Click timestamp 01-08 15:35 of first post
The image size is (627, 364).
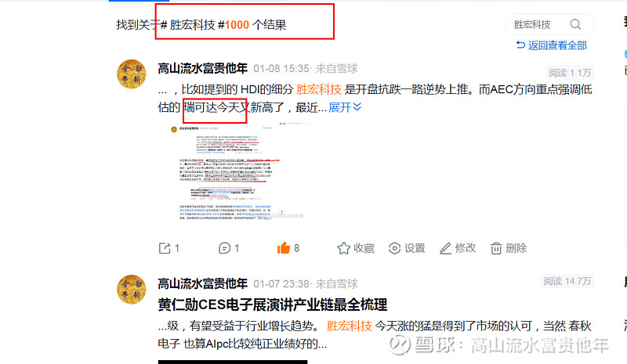pos(281,69)
